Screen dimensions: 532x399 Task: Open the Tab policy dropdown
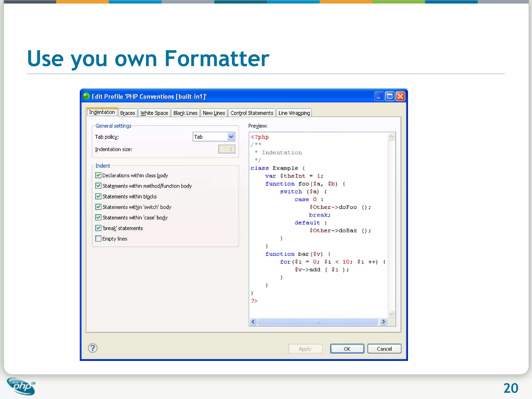[231, 137]
